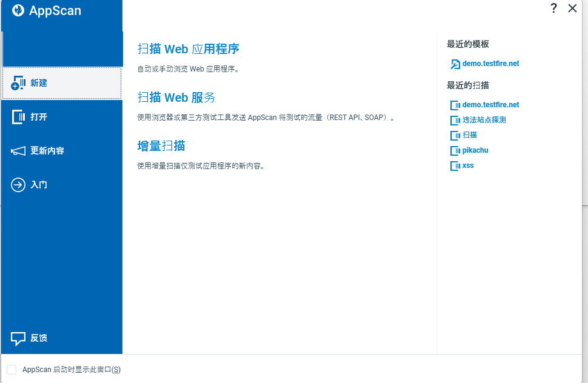Open recent scan named 扫描
The height and width of the screenshot is (383, 588).
(x=470, y=135)
